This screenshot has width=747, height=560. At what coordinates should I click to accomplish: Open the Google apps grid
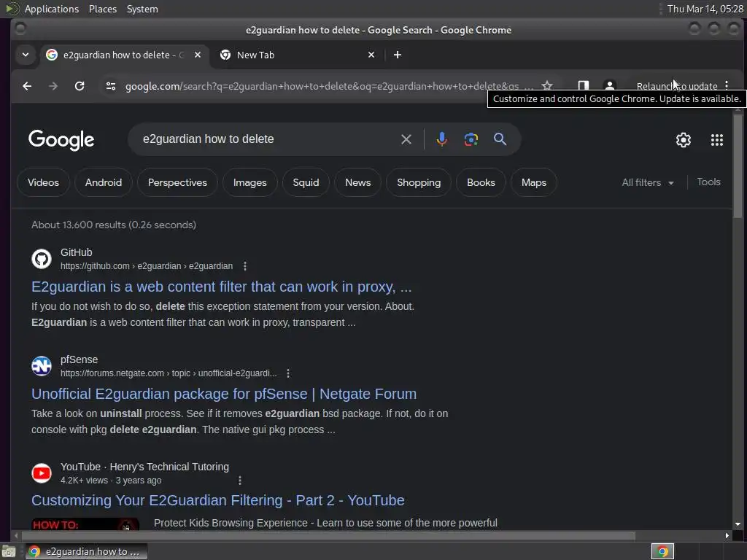tap(716, 140)
